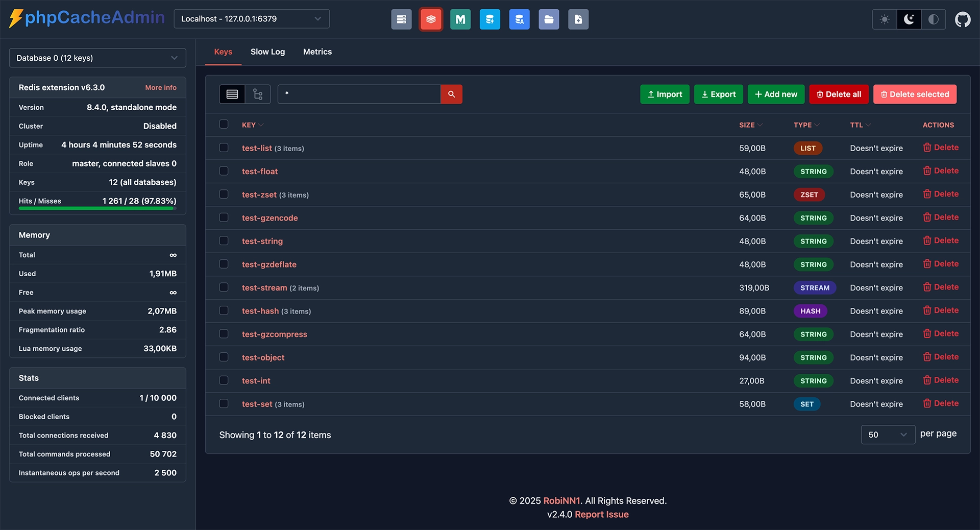The image size is (980, 530).
Task: Switch to the OPCache dashboard
Action: [x=490, y=19]
